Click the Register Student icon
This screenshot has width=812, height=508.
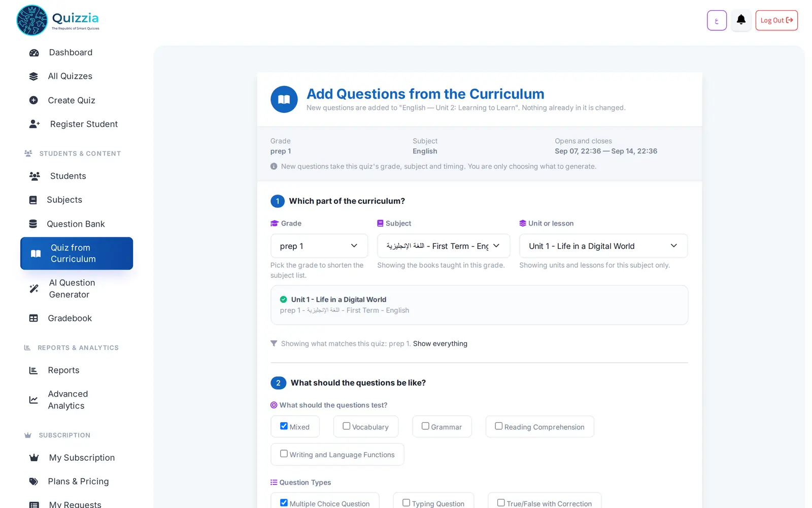click(35, 124)
